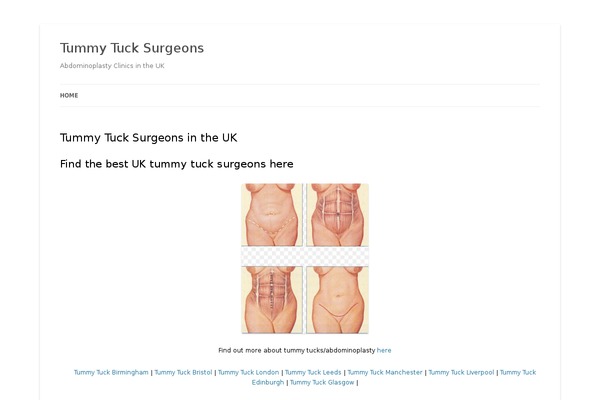Follow the Tummy Tuck Liverpool link
The height and width of the screenshot is (400, 600).
(x=461, y=372)
